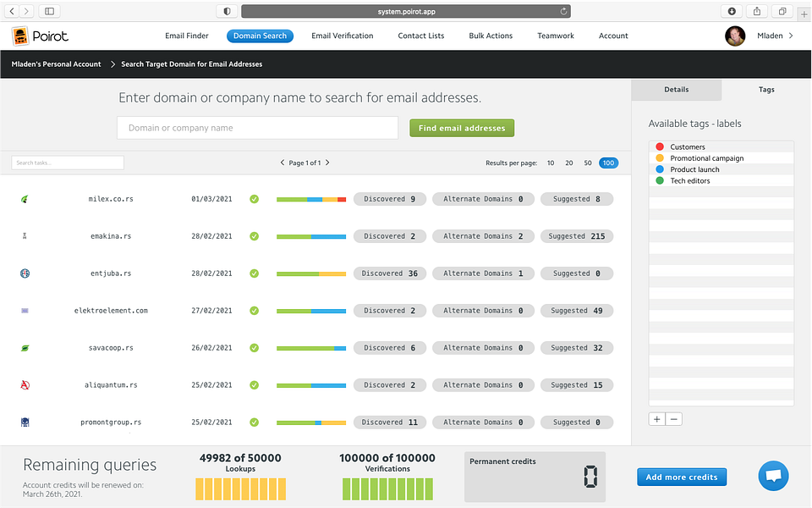Click the entjuba.rs globe favicon
This screenshot has width=812, height=508.
tap(25, 273)
